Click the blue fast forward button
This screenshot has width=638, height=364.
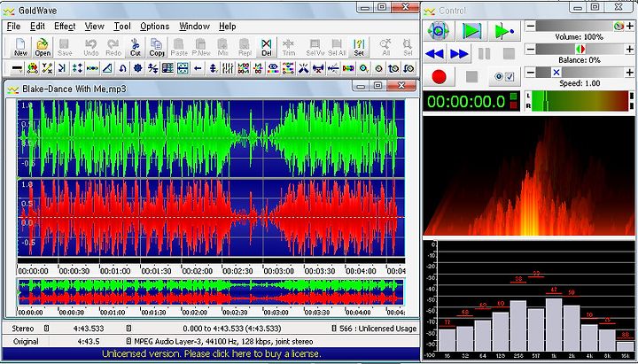coord(459,54)
